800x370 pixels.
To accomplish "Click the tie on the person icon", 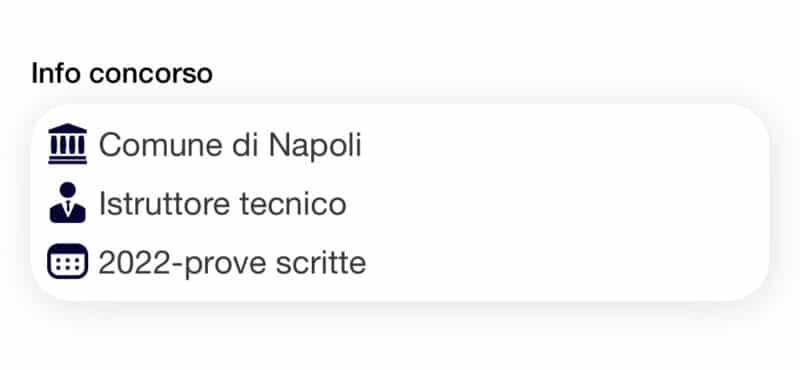I will click(x=68, y=206).
